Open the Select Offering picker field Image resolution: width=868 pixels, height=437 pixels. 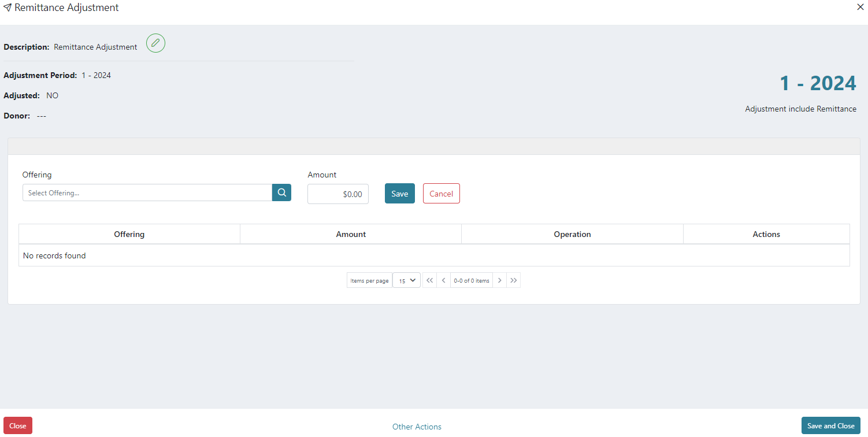pos(147,192)
